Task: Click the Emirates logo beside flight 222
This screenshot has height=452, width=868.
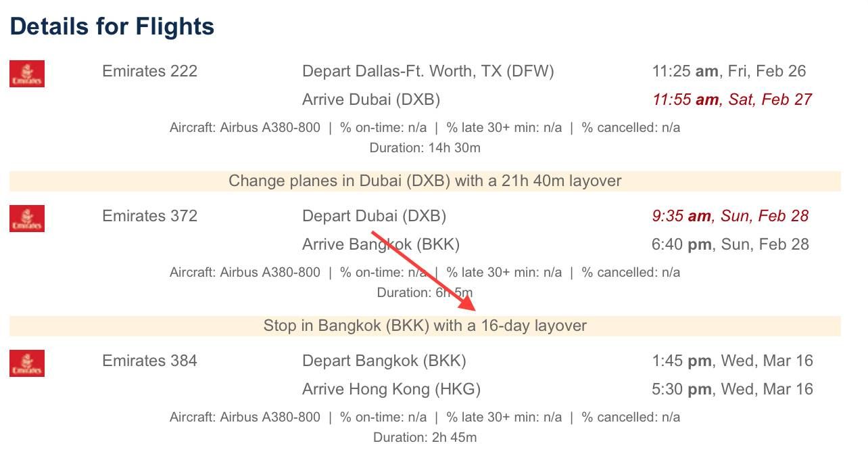Action: (27, 74)
